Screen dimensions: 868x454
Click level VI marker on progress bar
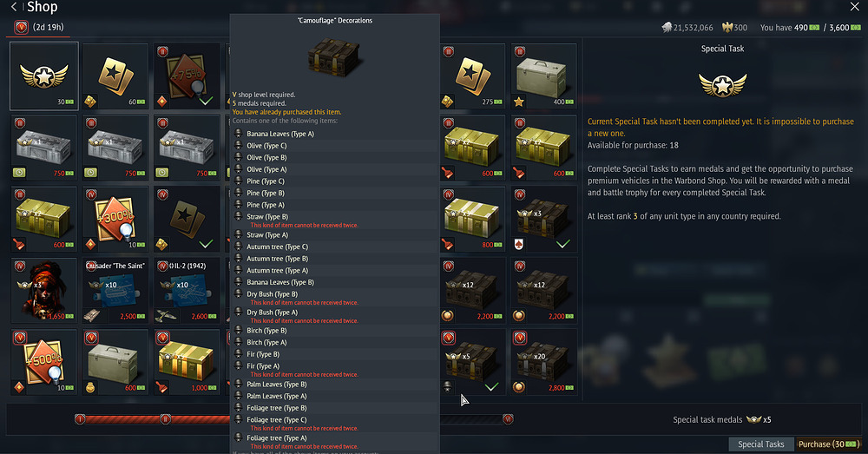click(508, 419)
